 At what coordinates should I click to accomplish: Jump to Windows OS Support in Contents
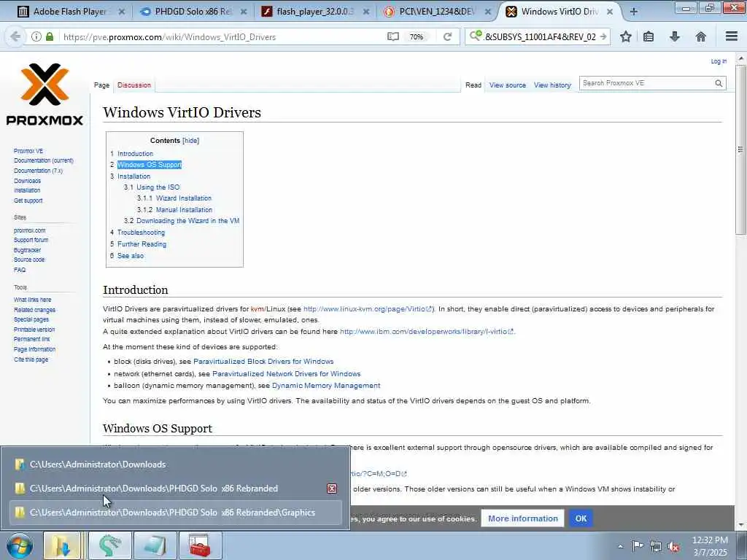[150, 165]
